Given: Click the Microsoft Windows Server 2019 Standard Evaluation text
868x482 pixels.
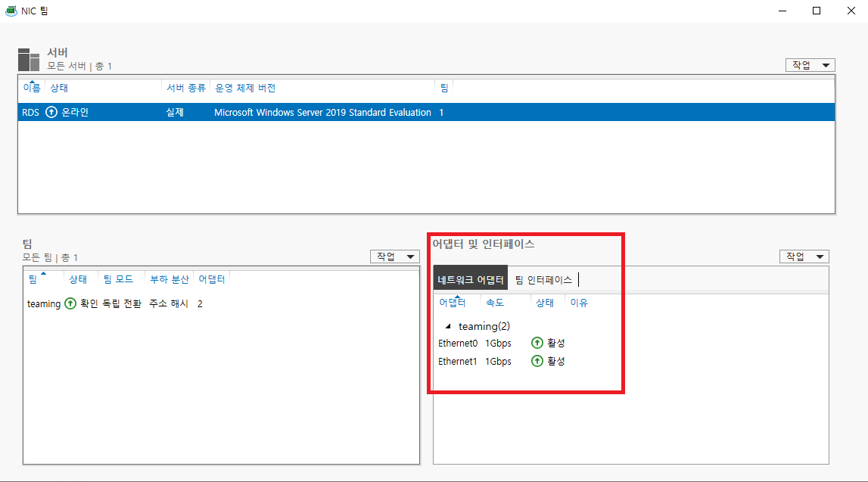Looking at the screenshot, I should [322, 112].
